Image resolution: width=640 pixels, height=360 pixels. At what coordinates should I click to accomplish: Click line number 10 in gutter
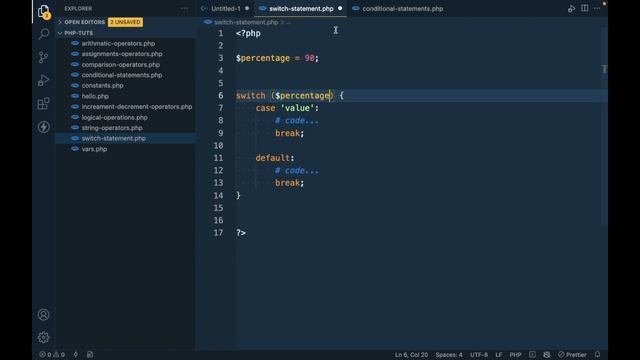point(218,145)
